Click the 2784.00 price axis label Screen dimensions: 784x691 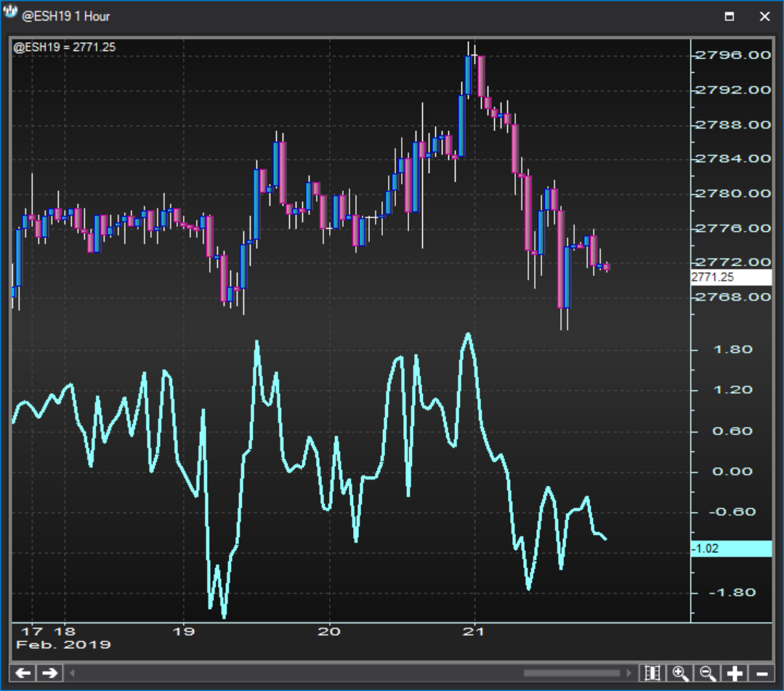point(733,158)
